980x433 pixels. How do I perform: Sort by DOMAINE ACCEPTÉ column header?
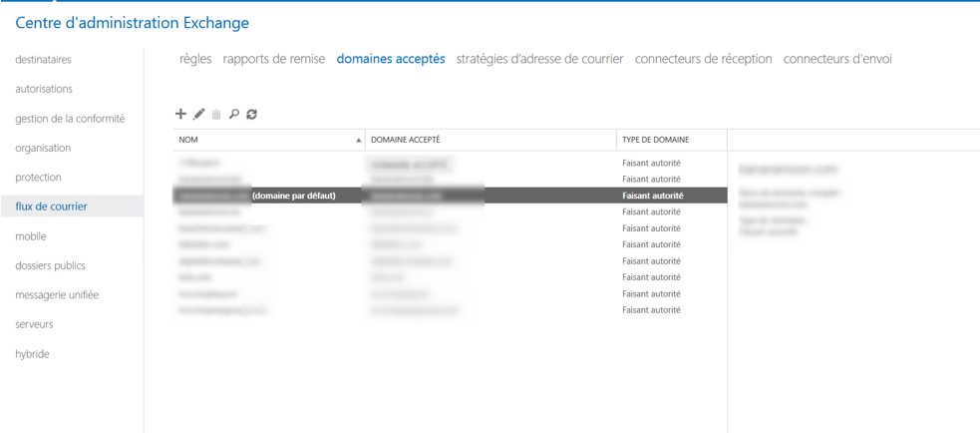[x=490, y=140]
